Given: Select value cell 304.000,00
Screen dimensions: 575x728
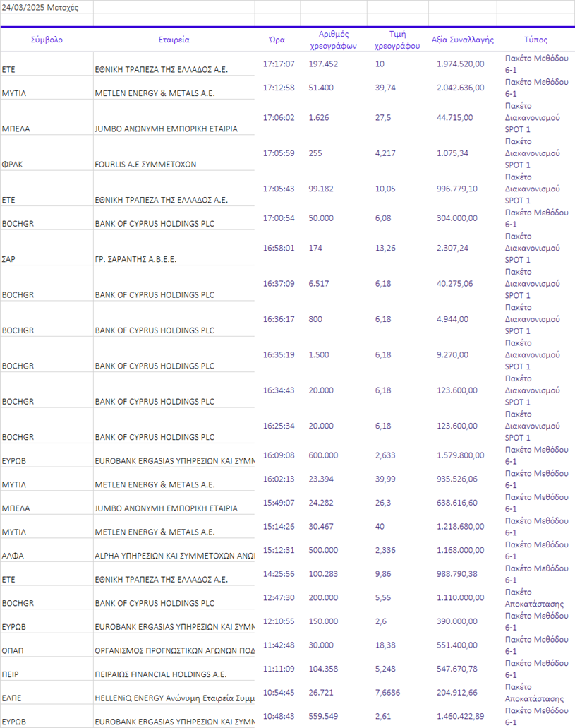Looking at the screenshot, I should click(x=456, y=218).
